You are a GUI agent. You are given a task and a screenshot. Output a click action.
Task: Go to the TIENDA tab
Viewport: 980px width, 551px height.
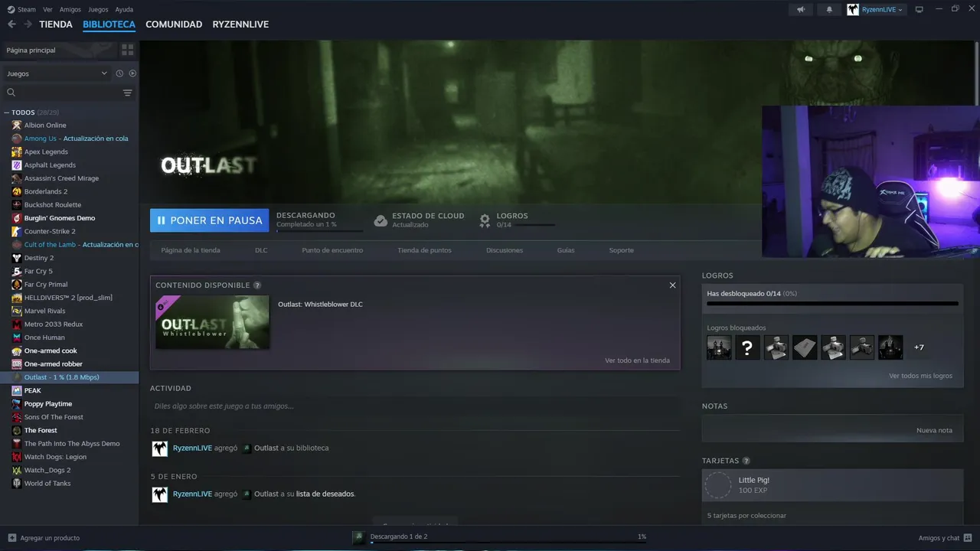[x=56, y=24]
